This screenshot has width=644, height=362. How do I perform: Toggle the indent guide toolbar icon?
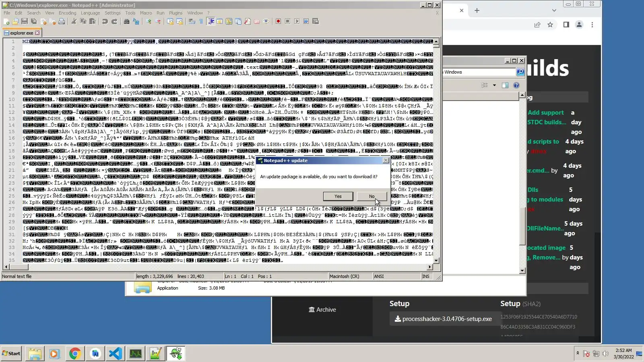(x=211, y=21)
